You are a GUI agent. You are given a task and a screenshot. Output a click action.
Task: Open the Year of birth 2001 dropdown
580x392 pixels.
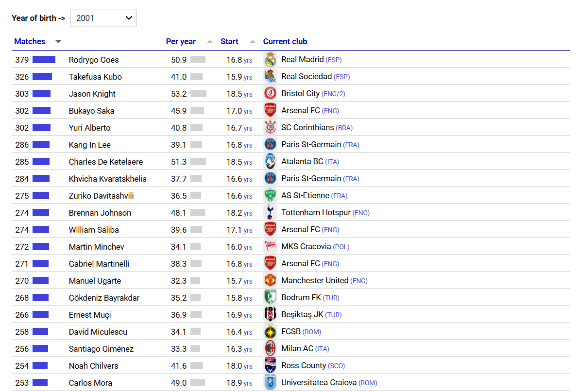coord(103,18)
